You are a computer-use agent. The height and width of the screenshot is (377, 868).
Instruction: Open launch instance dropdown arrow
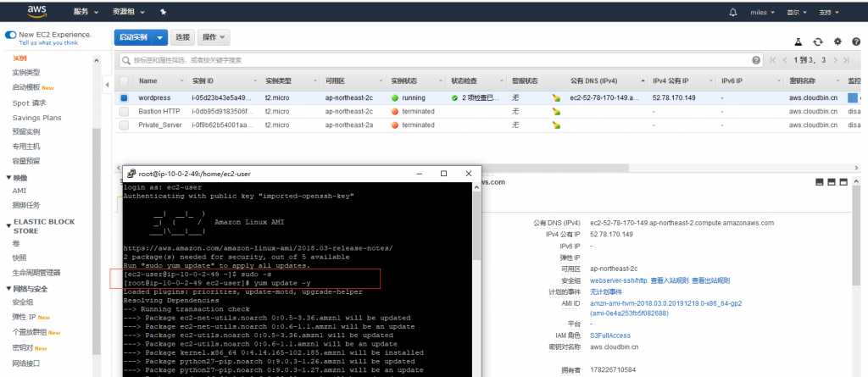(160, 37)
